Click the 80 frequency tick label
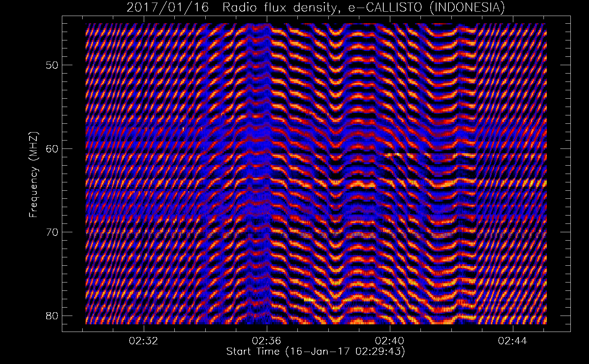This screenshot has width=589, height=364. [x=52, y=315]
